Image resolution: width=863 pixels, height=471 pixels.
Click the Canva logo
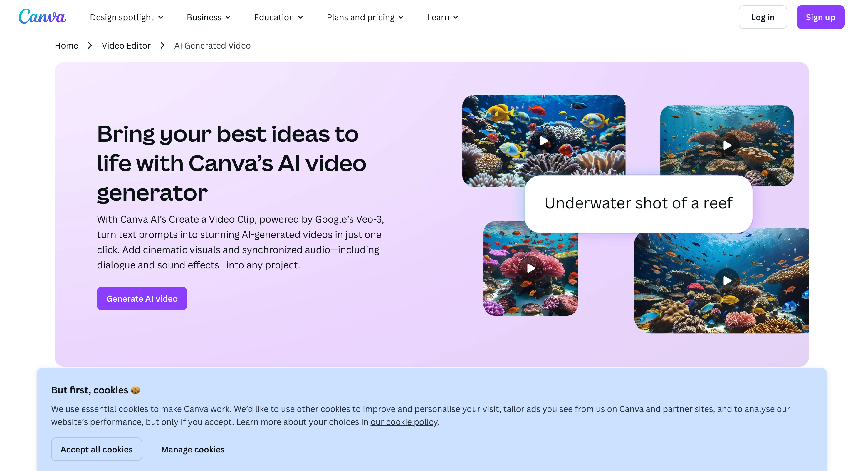click(42, 17)
